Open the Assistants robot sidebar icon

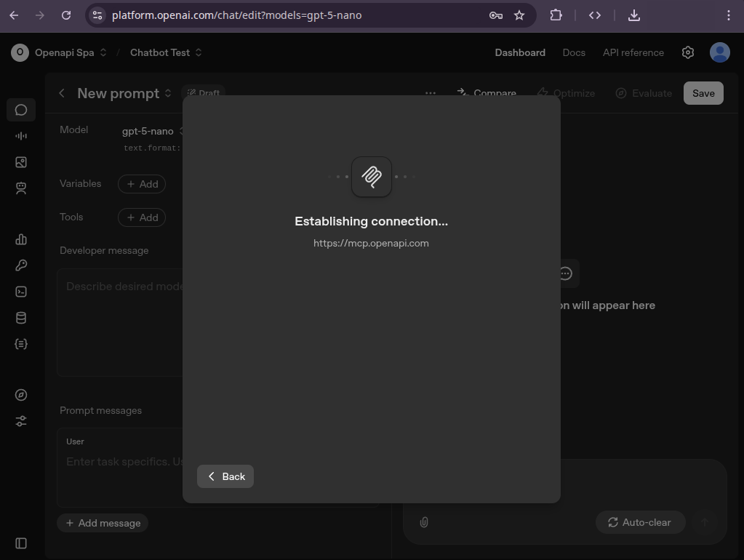(x=21, y=188)
